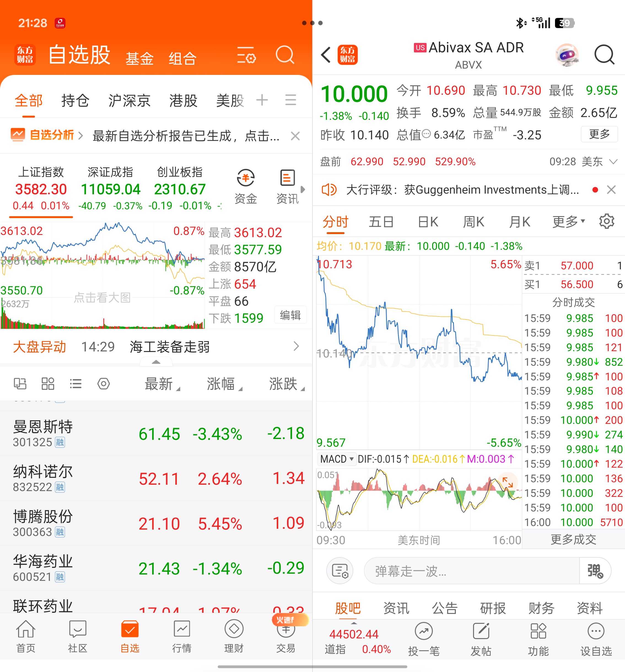The width and height of the screenshot is (625, 672).
Task: Tap the robot assistant avatar icon
Action: (x=567, y=55)
